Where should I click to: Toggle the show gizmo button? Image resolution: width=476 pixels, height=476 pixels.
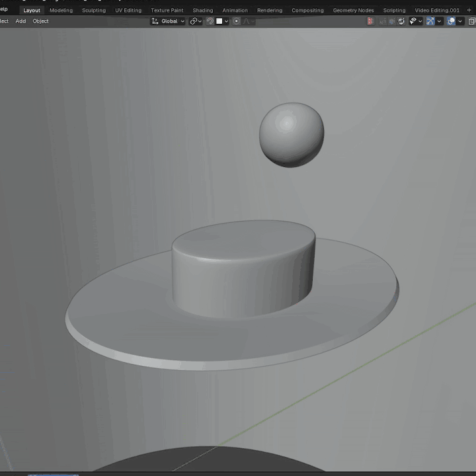pos(430,21)
